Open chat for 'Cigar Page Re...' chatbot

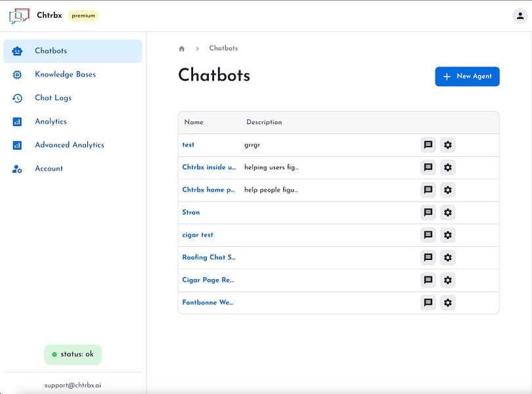click(x=428, y=280)
